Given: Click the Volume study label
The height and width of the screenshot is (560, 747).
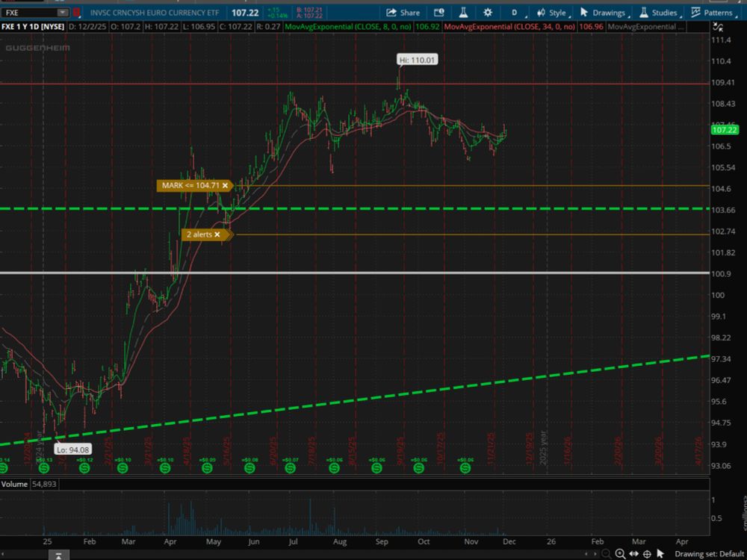Looking at the screenshot, I should point(14,484).
